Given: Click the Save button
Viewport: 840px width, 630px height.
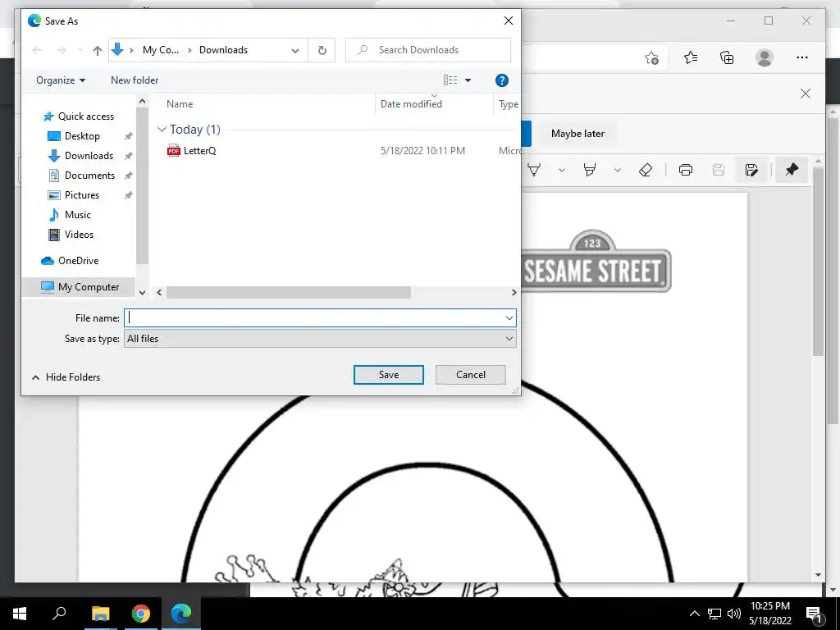Looking at the screenshot, I should tap(388, 375).
